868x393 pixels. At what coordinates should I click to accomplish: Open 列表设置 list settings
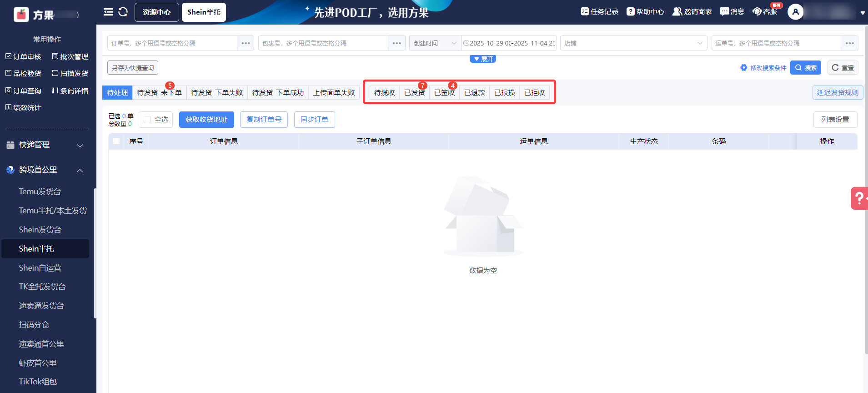click(x=835, y=120)
